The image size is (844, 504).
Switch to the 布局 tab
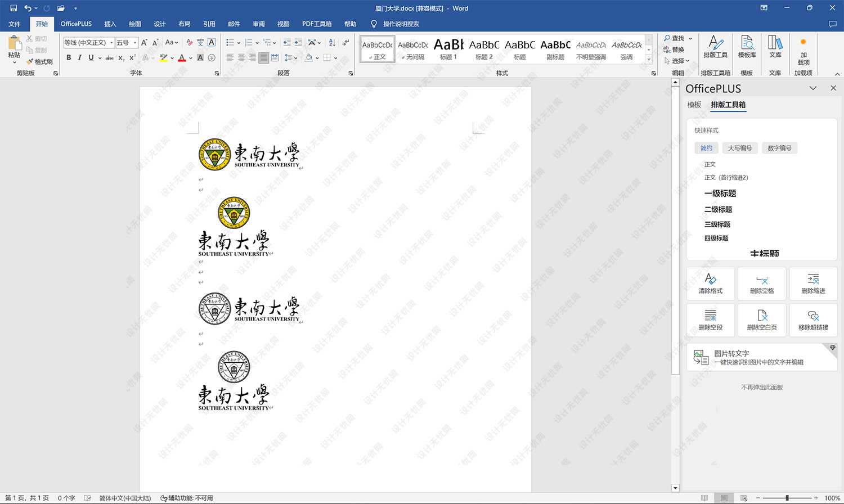click(185, 24)
